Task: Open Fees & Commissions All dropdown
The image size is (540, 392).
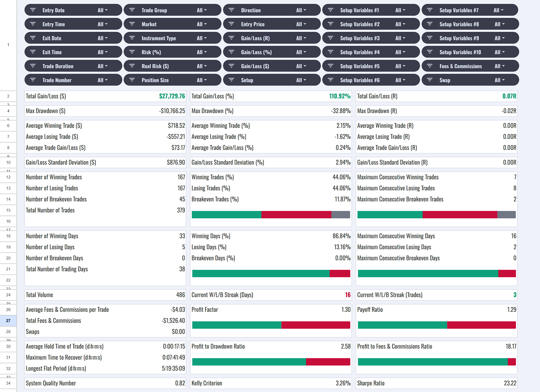Action: pyautogui.click(x=500, y=66)
